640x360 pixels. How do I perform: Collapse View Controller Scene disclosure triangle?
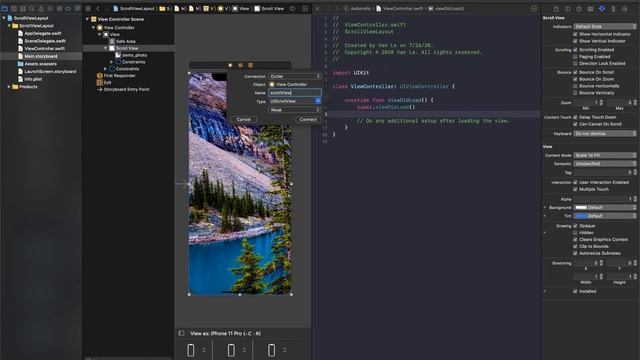tap(87, 19)
